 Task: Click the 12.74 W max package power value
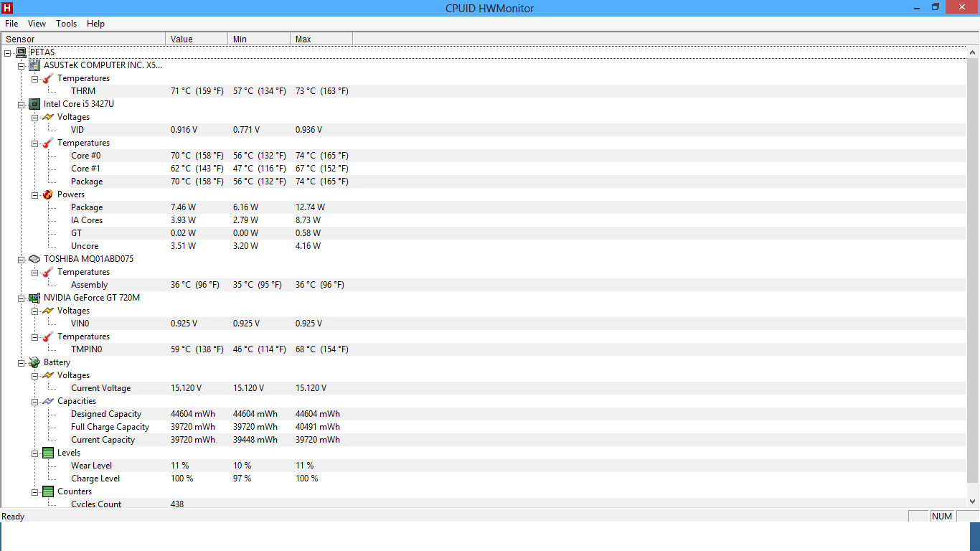(x=311, y=207)
